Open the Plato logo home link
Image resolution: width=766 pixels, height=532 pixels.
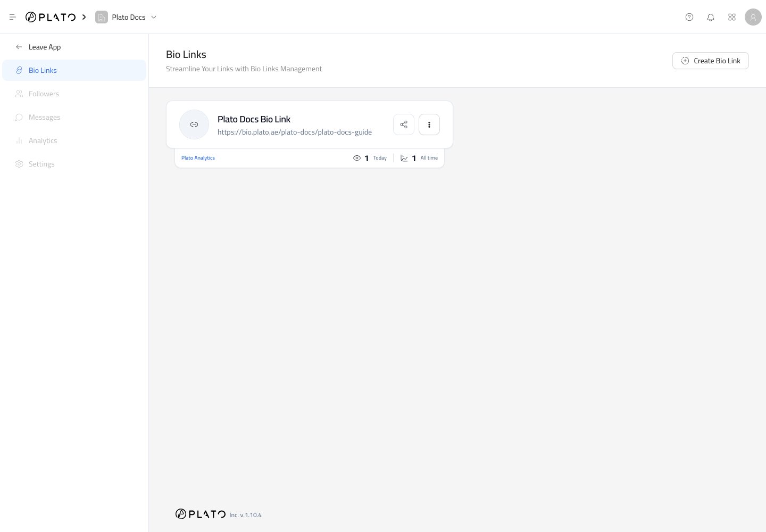(51, 17)
